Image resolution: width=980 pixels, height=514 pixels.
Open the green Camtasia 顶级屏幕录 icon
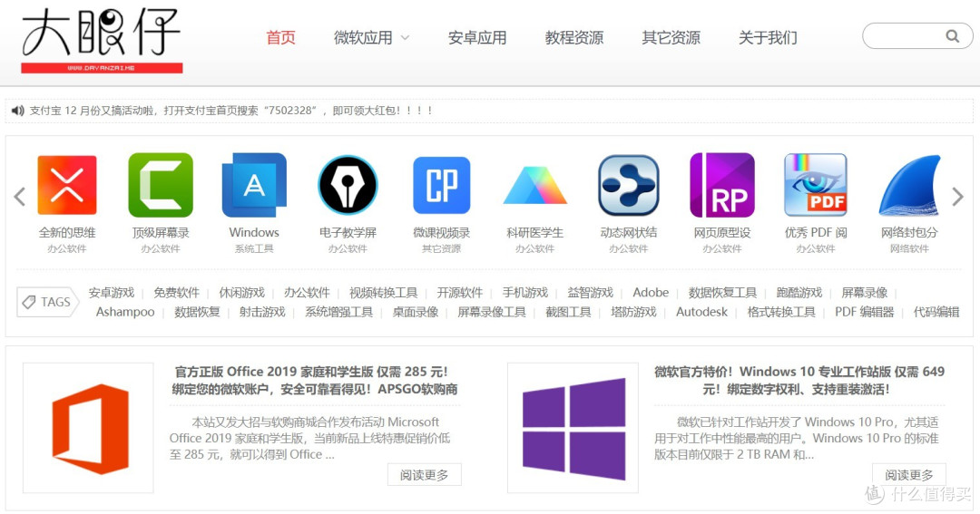(161, 185)
